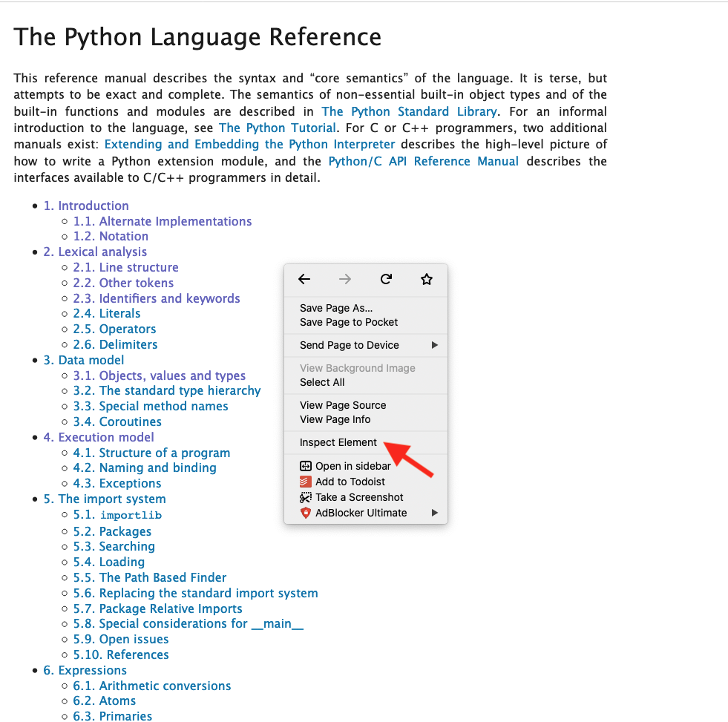728x722 pixels.
Task: Choose Save Page to Pocket
Action: (349, 322)
